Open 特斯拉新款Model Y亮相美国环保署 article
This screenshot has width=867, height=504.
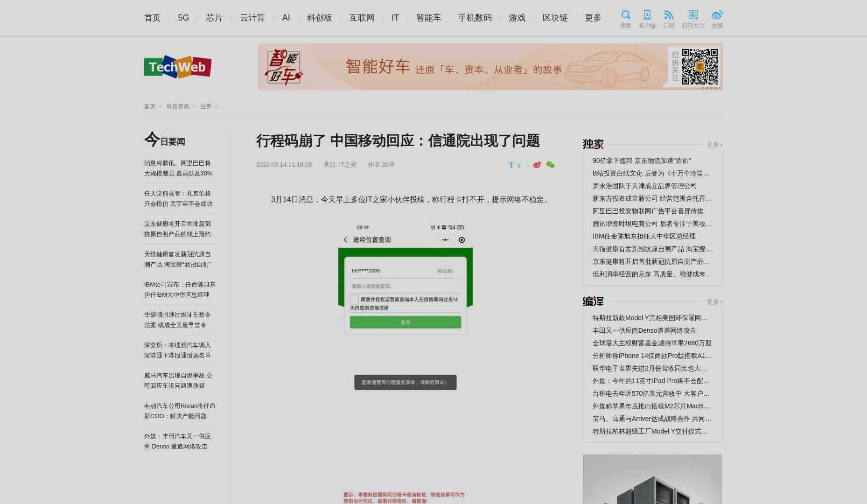coord(650,318)
